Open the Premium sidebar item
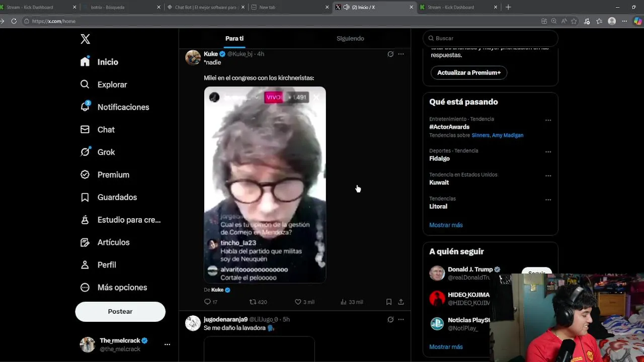 (105, 174)
